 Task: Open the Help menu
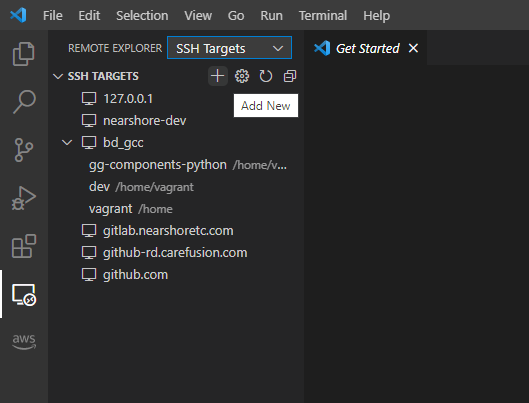point(377,16)
